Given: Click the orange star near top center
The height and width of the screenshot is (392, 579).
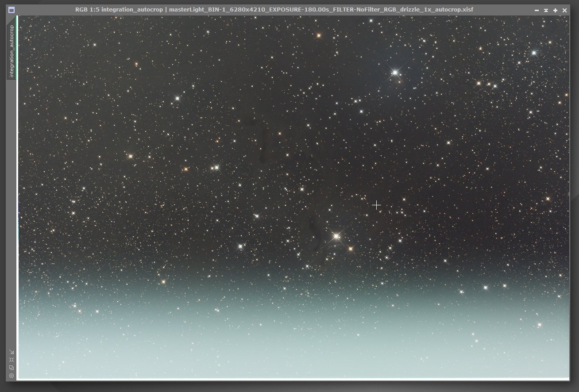Looking at the screenshot, I should [x=318, y=35].
